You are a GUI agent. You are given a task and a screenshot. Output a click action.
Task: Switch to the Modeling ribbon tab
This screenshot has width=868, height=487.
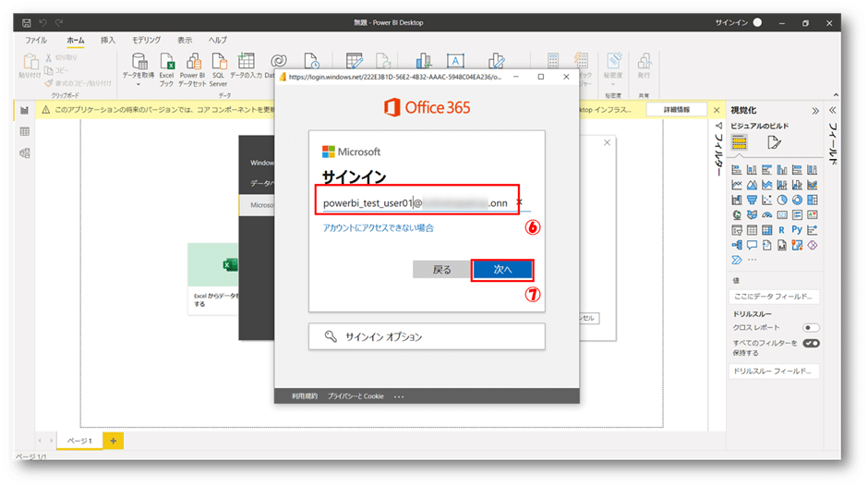tap(146, 40)
